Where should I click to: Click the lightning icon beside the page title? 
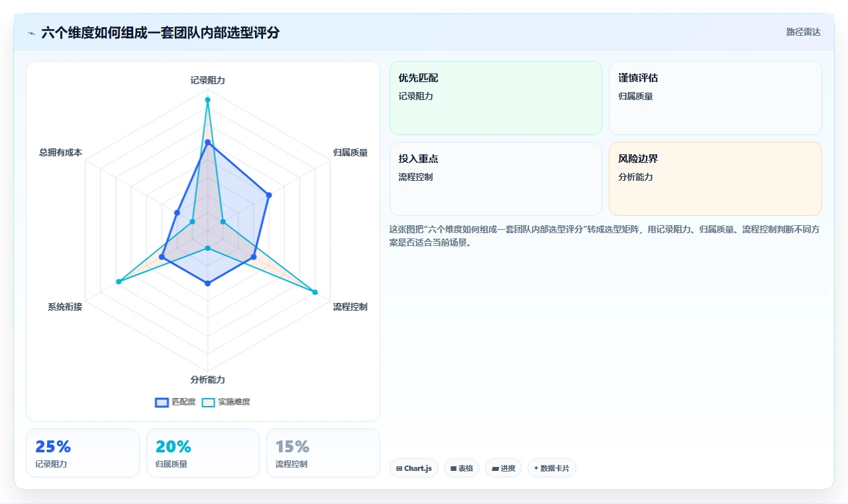[x=32, y=33]
